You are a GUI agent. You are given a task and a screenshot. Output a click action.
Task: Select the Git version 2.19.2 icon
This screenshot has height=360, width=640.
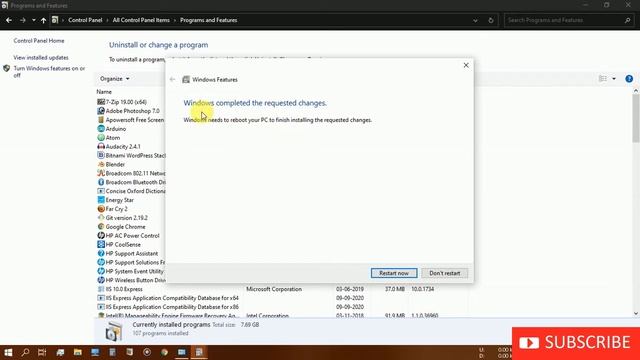(x=101, y=218)
